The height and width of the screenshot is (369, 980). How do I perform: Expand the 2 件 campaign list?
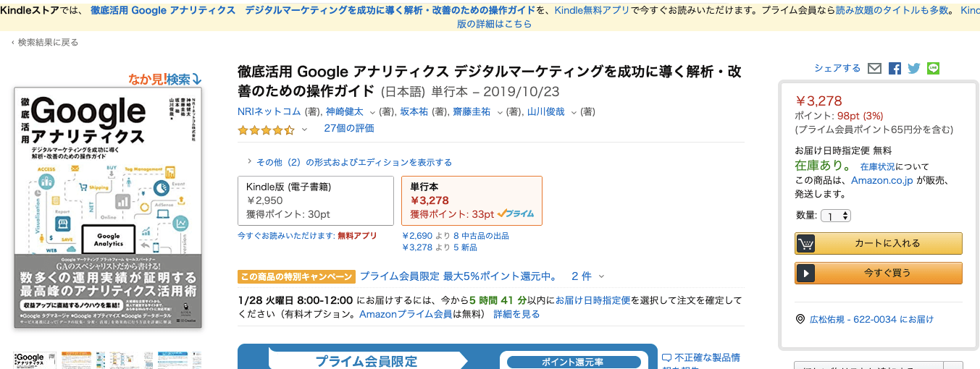click(x=587, y=276)
